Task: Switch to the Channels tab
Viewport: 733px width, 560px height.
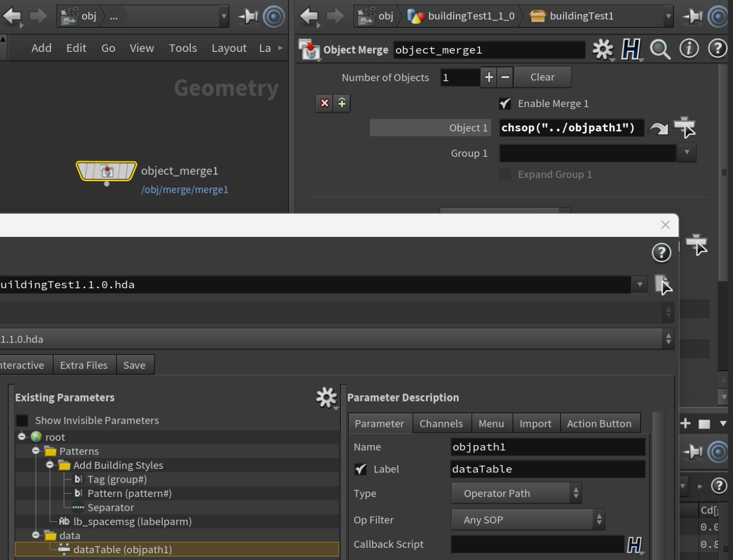Action: pos(441,424)
